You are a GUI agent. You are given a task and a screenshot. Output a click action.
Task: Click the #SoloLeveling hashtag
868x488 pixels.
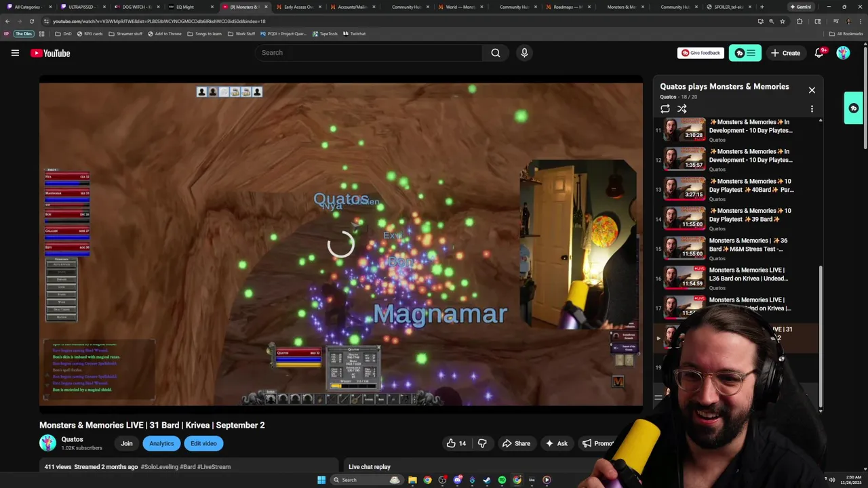click(159, 467)
